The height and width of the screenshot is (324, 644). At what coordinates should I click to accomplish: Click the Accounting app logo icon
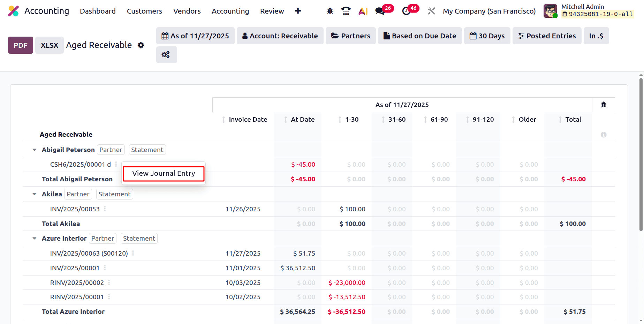point(14,11)
